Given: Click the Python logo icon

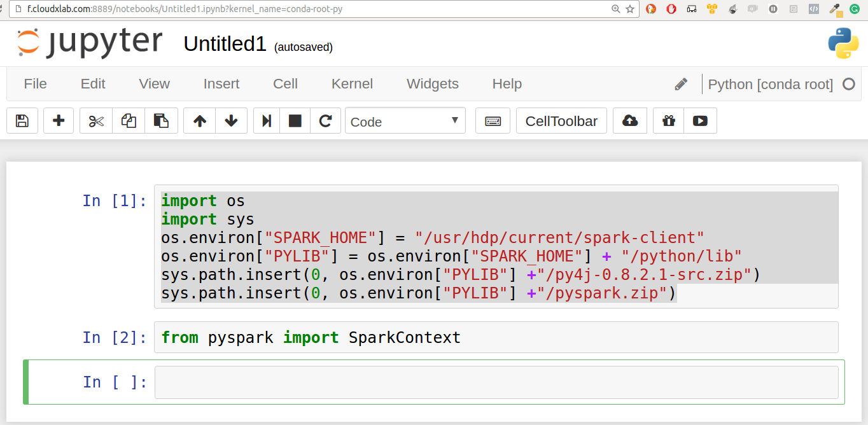Looking at the screenshot, I should (x=843, y=43).
